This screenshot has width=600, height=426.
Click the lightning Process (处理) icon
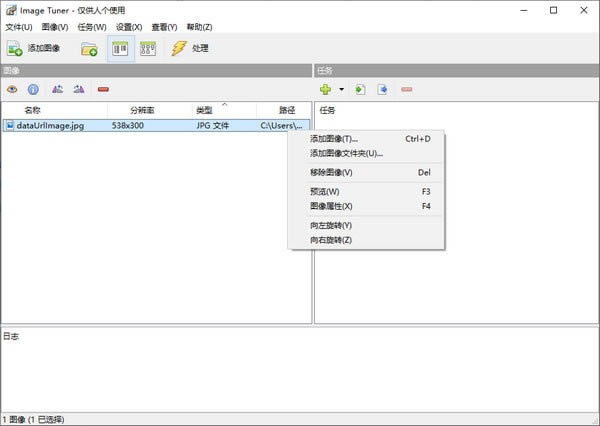[179, 49]
